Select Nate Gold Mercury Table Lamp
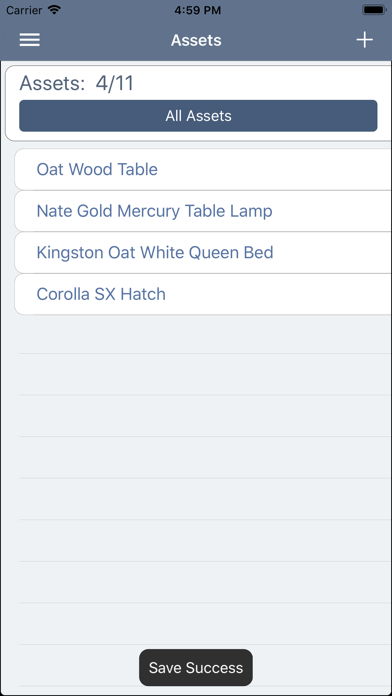392x696 pixels. (203, 211)
